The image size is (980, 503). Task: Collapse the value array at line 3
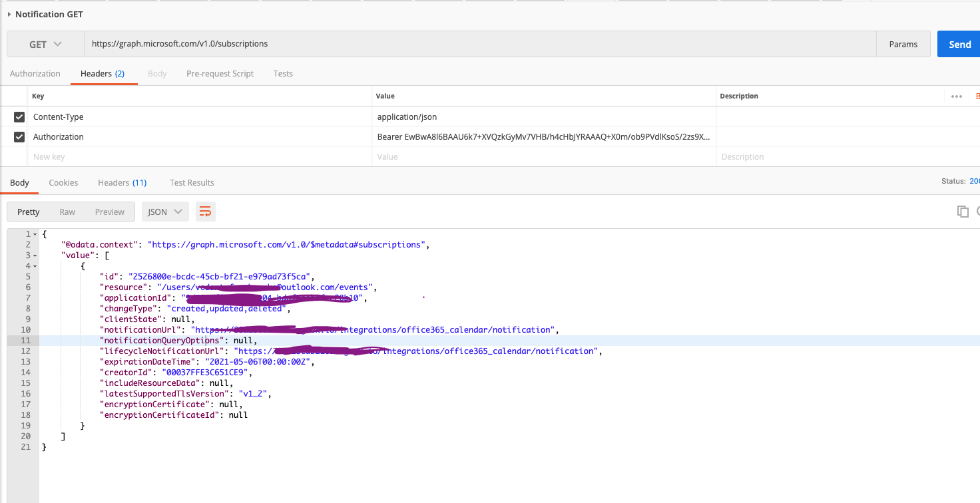[35, 255]
